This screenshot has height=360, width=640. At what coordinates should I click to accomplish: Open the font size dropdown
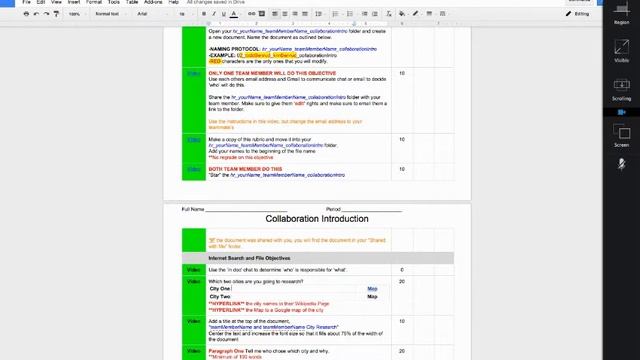pyautogui.click(x=186, y=14)
